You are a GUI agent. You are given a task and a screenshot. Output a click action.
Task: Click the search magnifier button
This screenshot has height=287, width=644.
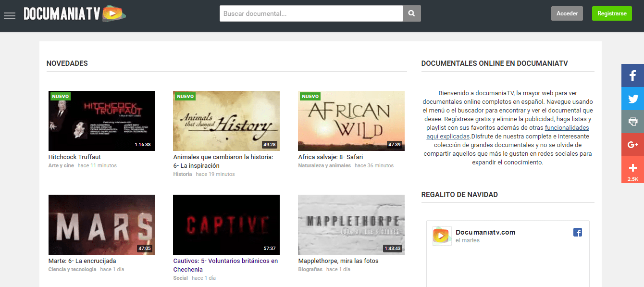[x=412, y=13]
